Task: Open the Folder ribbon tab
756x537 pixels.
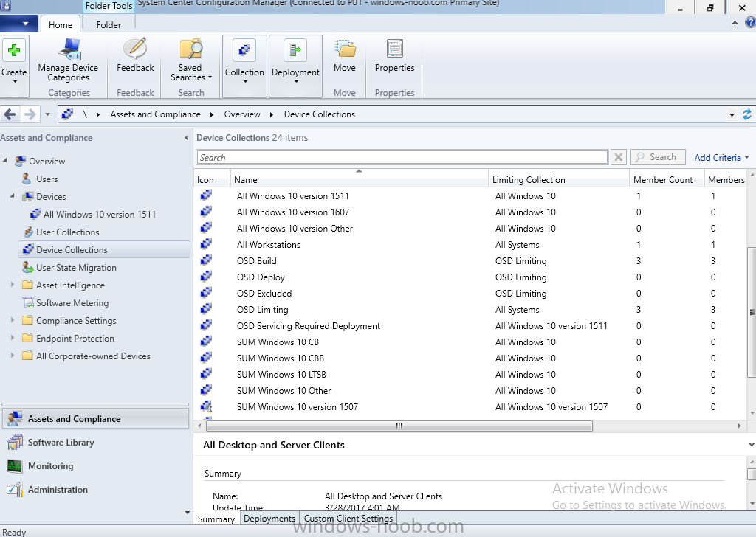Action: click(109, 24)
